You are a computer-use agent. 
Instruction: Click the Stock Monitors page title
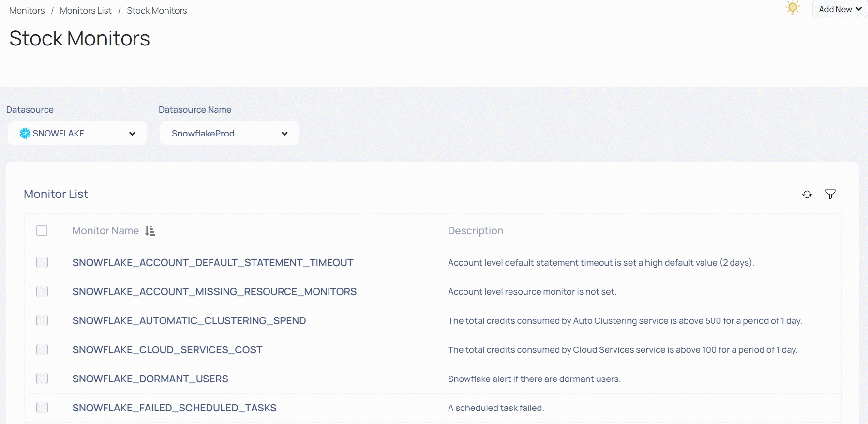pos(79,39)
